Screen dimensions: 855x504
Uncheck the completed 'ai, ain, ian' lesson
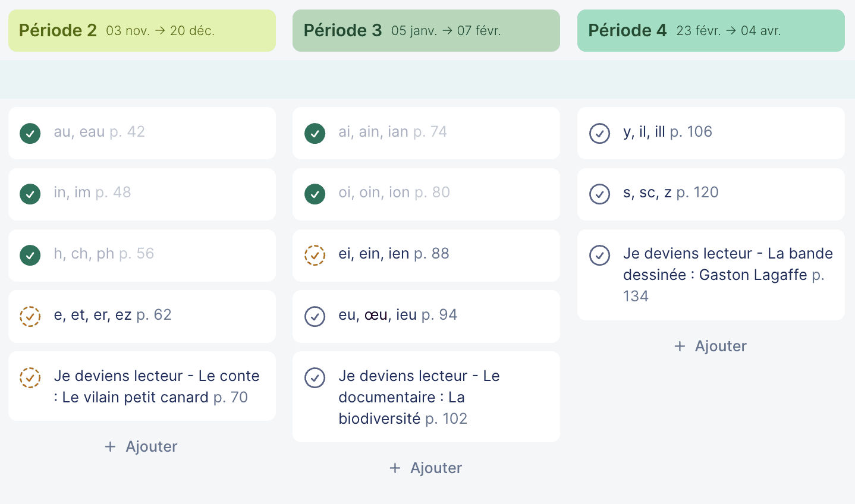[315, 133]
